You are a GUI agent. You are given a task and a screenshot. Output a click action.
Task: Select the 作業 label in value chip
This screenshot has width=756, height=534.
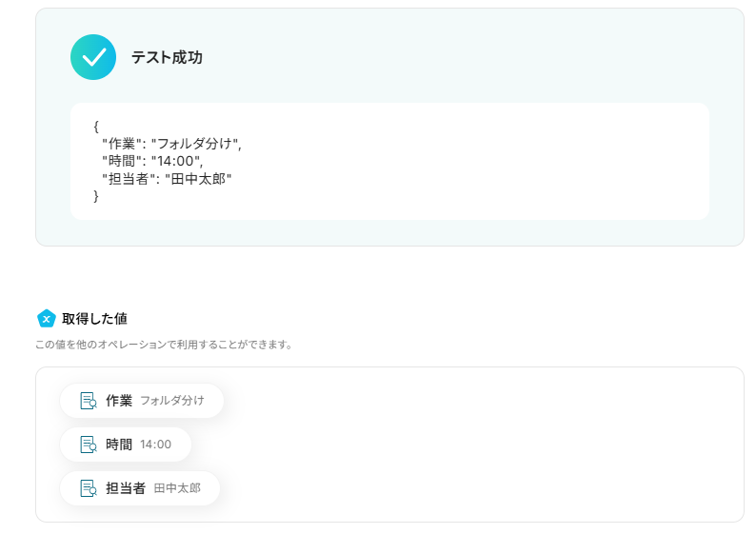119,401
